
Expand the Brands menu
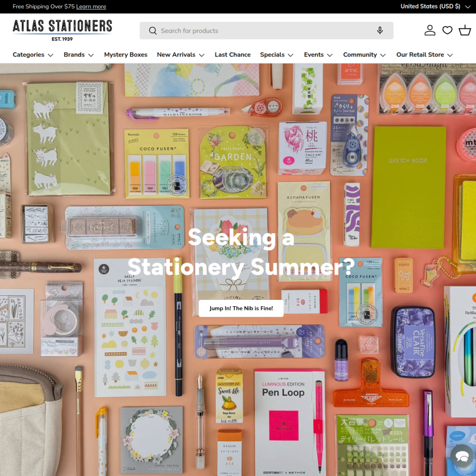(x=79, y=54)
